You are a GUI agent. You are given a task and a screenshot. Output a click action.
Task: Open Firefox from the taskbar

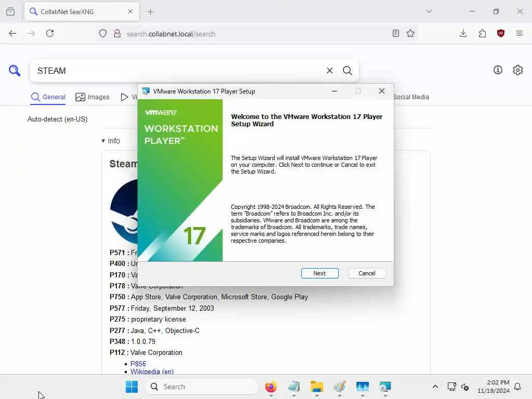[271, 387]
